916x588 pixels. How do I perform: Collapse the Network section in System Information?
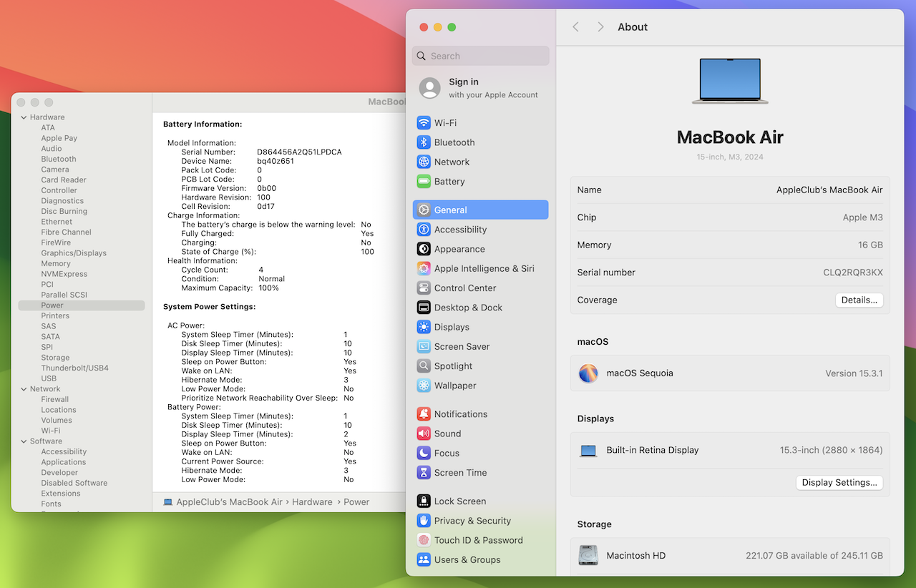tap(24, 389)
